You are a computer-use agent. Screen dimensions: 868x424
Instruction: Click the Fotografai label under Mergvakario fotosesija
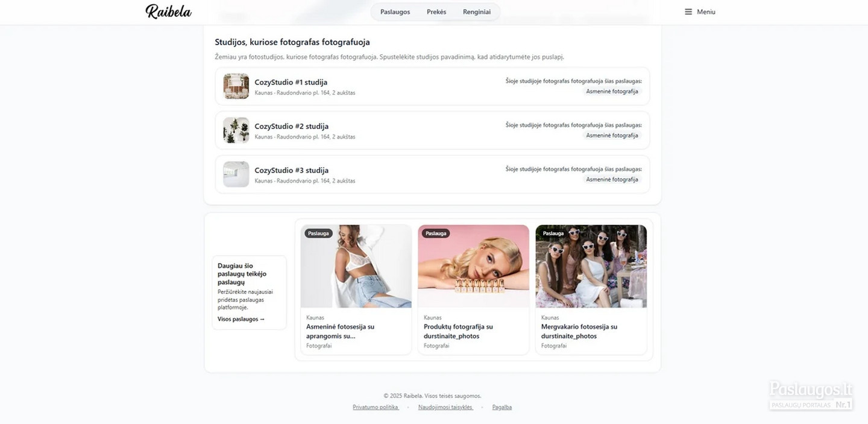click(554, 346)
